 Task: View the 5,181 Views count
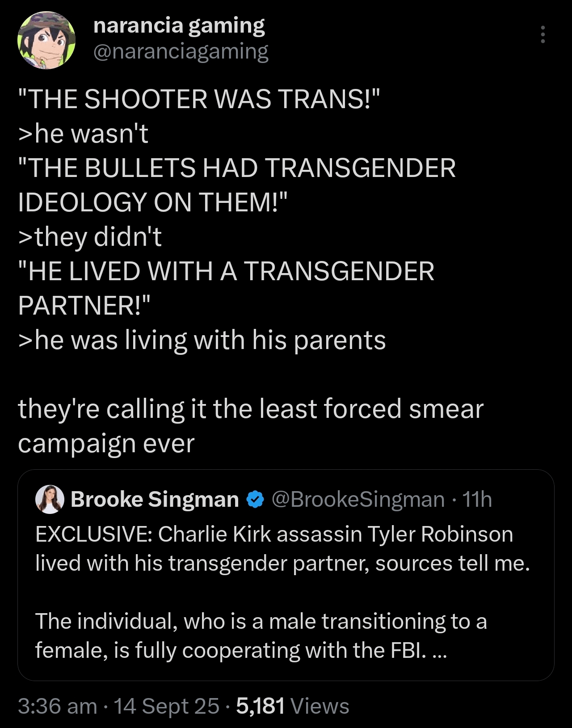pos(292,707)
